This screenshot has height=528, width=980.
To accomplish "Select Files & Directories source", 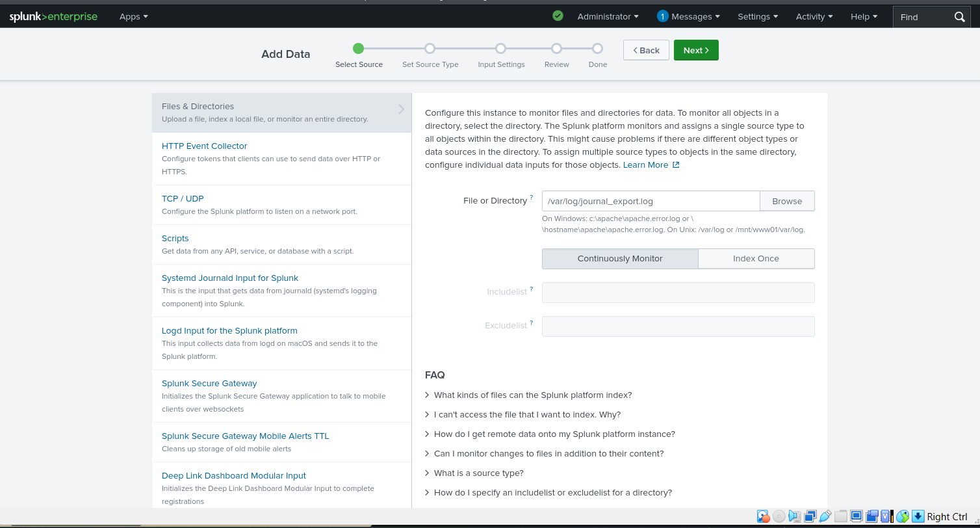I will coord(281,112).
